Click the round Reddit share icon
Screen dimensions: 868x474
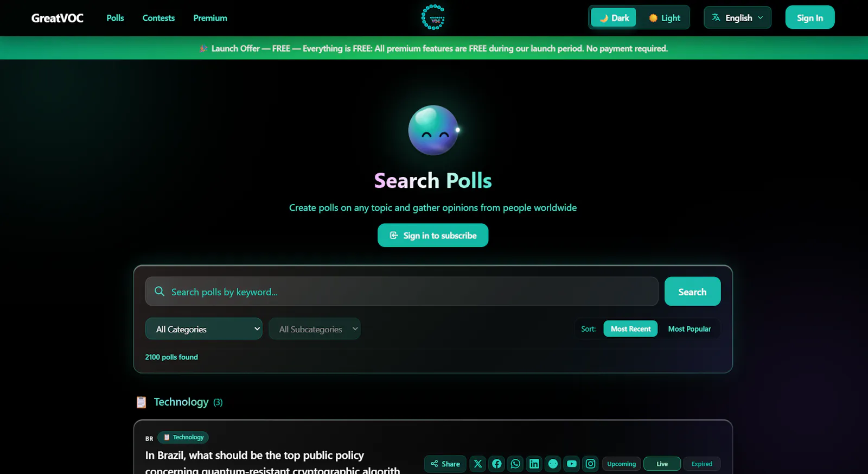[553, 464]
